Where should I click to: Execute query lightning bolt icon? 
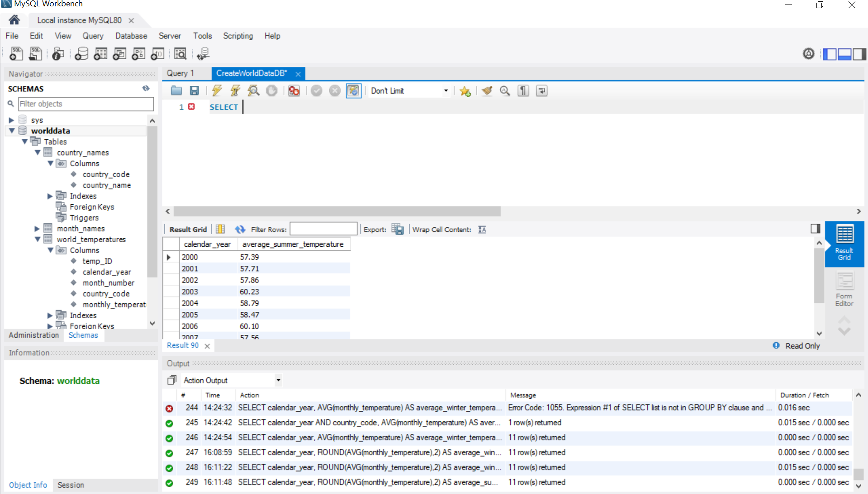click(x=217, y=91)
